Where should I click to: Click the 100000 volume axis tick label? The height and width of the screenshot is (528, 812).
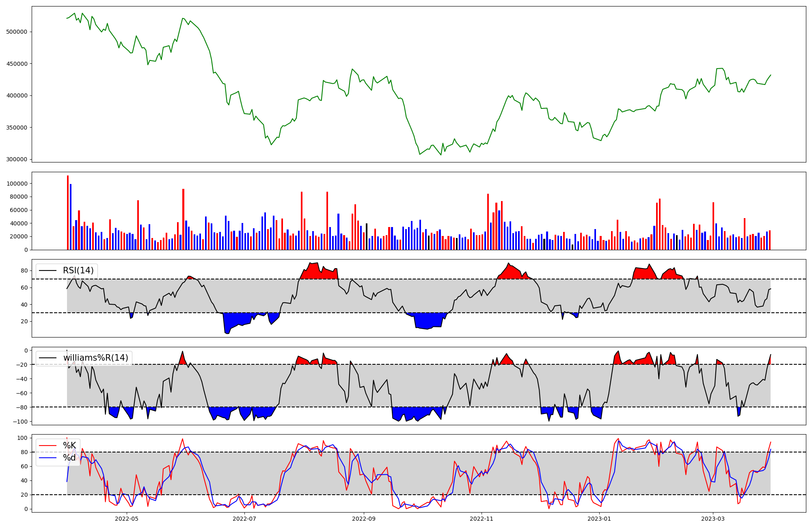coord(17,184)
